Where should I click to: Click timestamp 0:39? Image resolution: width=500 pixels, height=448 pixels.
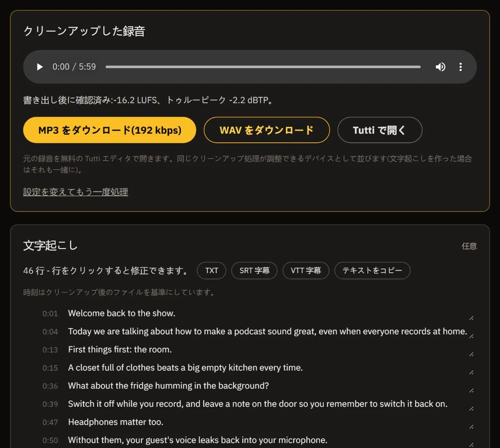50,404
